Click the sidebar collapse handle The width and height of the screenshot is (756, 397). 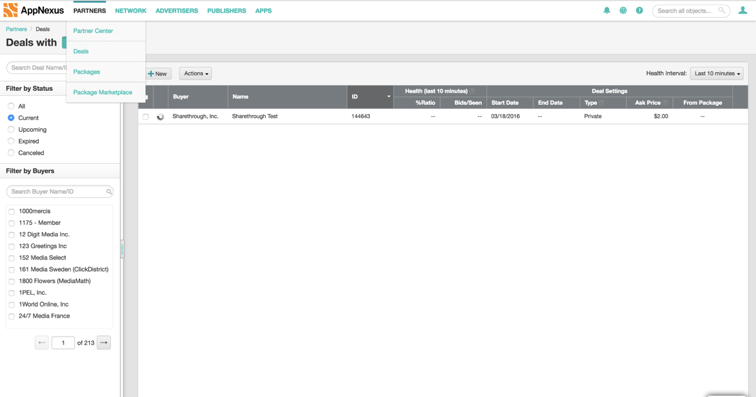122,249
